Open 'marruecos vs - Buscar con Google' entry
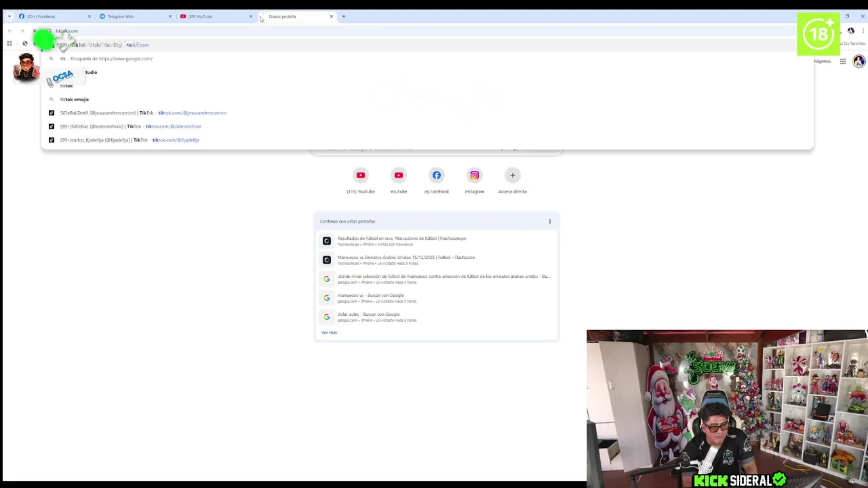The image size is (868, 488). point(436,298)
